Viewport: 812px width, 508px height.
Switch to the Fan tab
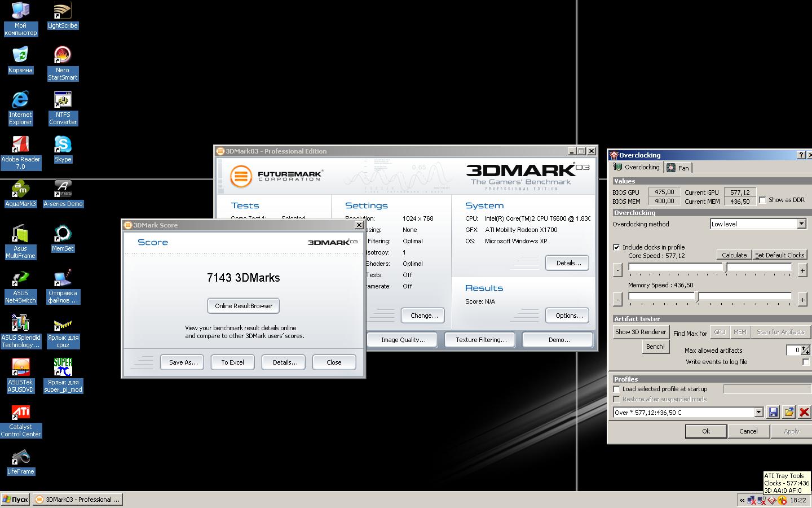coord(678,168)
